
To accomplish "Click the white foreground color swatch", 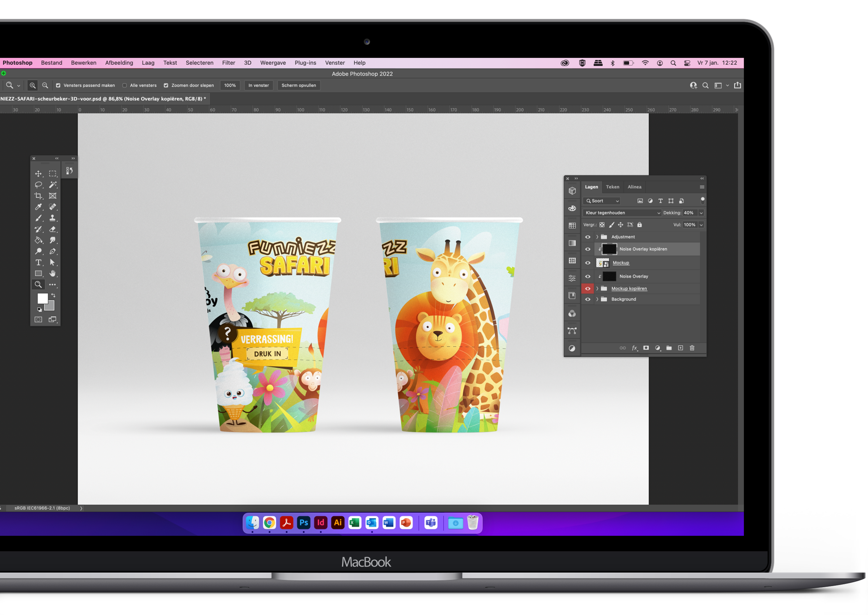I will [x=42, y=298].
